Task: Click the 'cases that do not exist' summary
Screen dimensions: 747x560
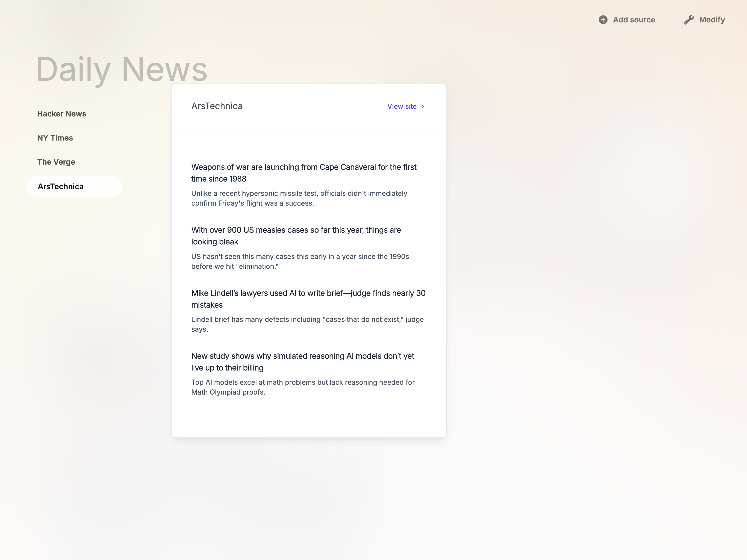Action: click(307, 324)
